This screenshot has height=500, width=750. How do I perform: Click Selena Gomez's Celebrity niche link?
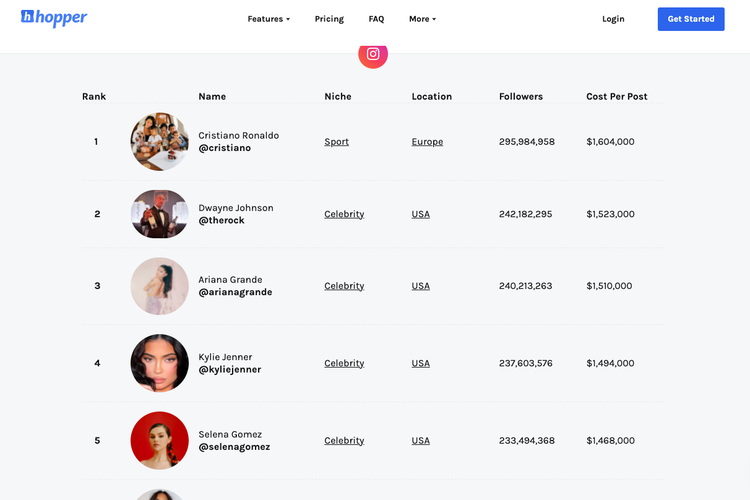pyautogui.click(x=344, y=441)
